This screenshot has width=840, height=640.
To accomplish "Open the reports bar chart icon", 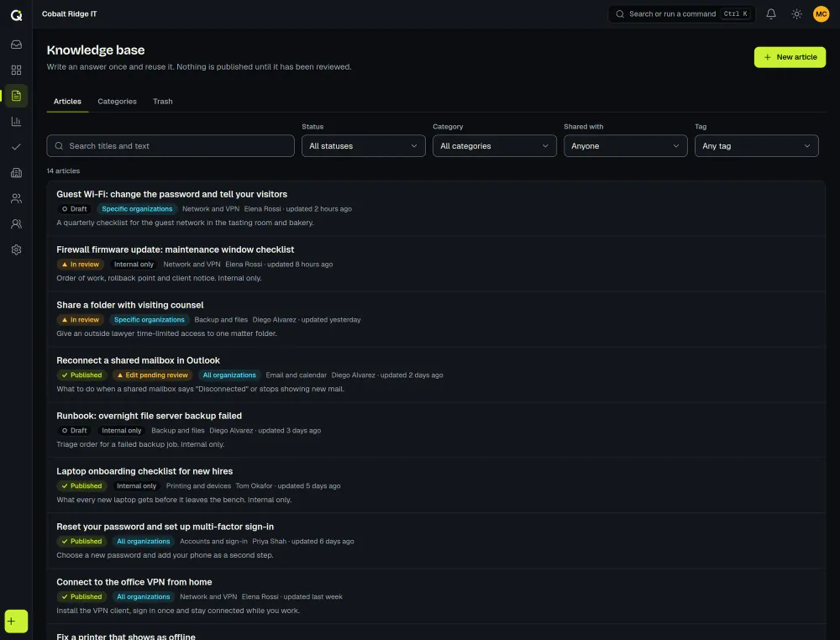I will point(16,122).
